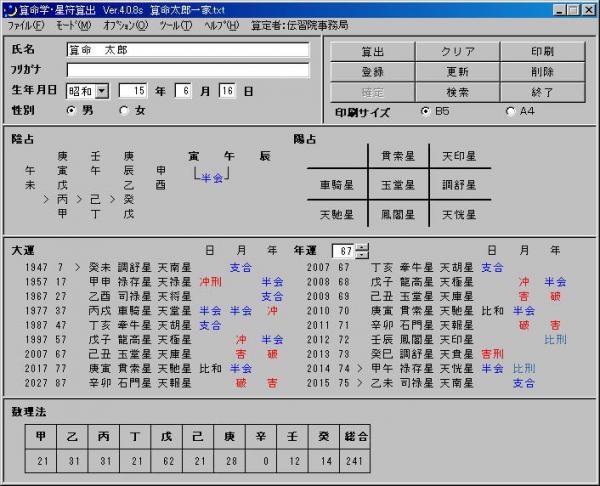Select 年運 row 2012 壬辰
Screen dimensions: 600x486
437,340
